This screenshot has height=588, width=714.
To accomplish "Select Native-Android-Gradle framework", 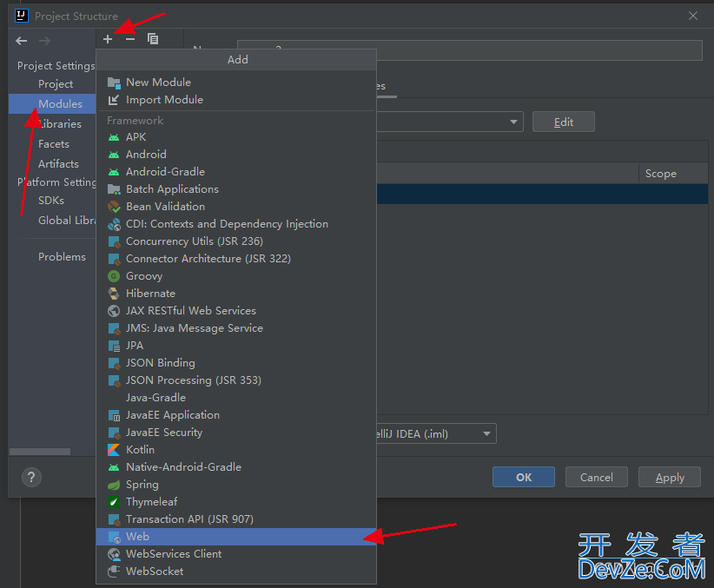I will (x=236, y=467).
